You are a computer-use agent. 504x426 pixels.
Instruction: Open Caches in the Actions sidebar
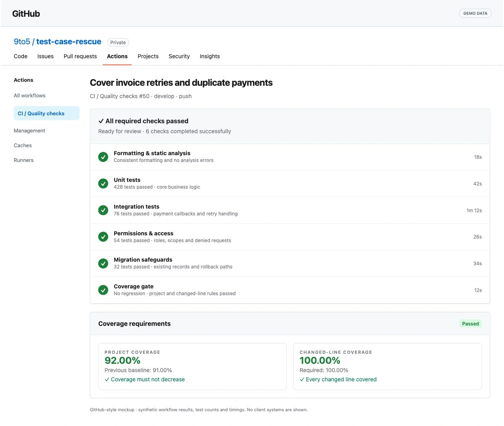pyautogui.click(x=23, y=146)
